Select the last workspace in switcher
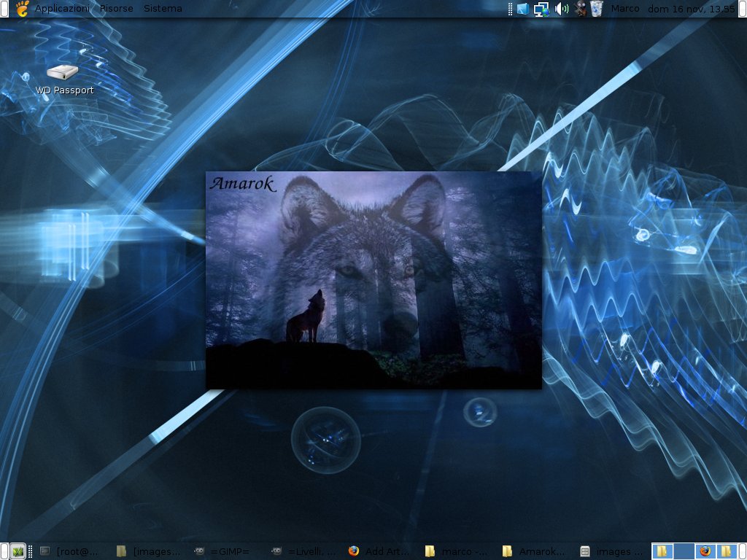Screen dimensions: 747x560 point(727,551)
